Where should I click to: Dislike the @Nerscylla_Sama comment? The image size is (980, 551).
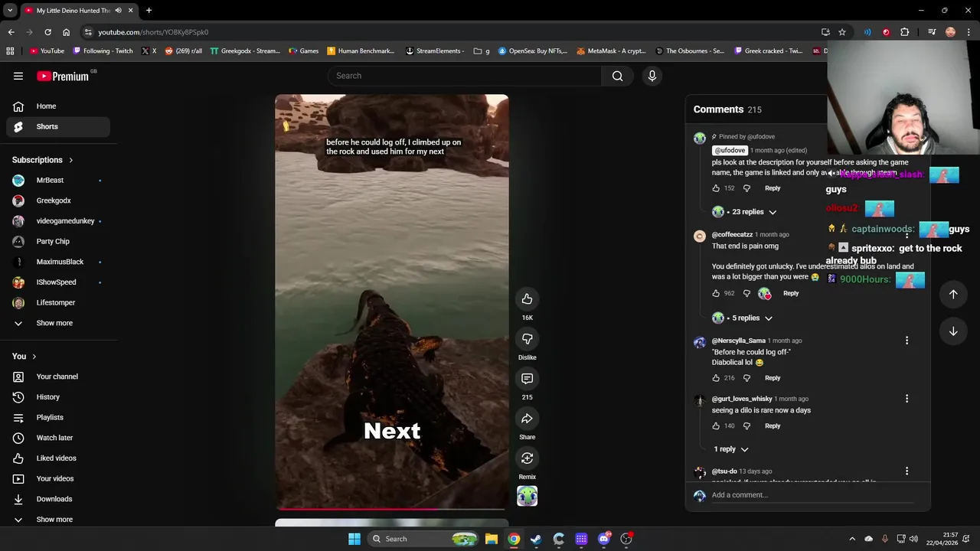pyautogui.click(x=746, y=378)
